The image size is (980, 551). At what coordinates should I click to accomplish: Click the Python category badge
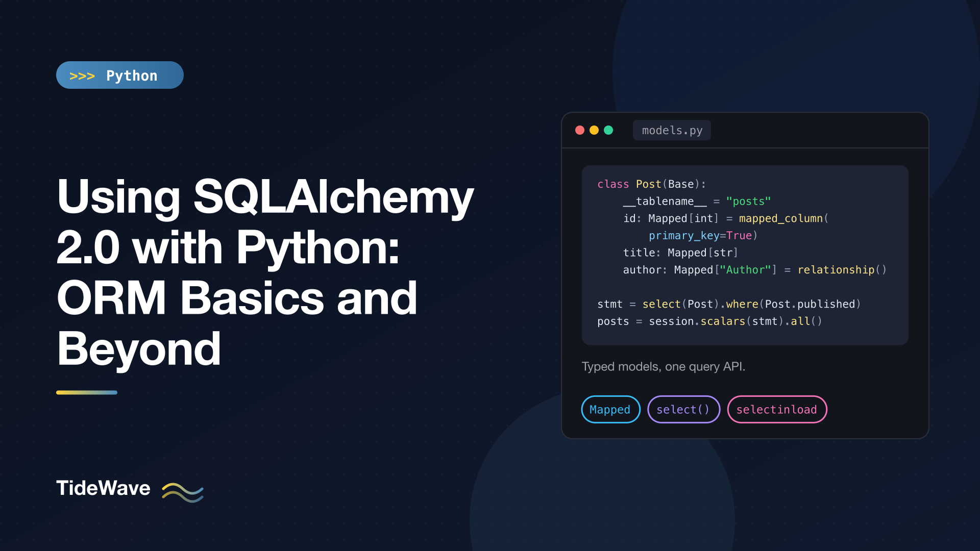pos(120,75)
